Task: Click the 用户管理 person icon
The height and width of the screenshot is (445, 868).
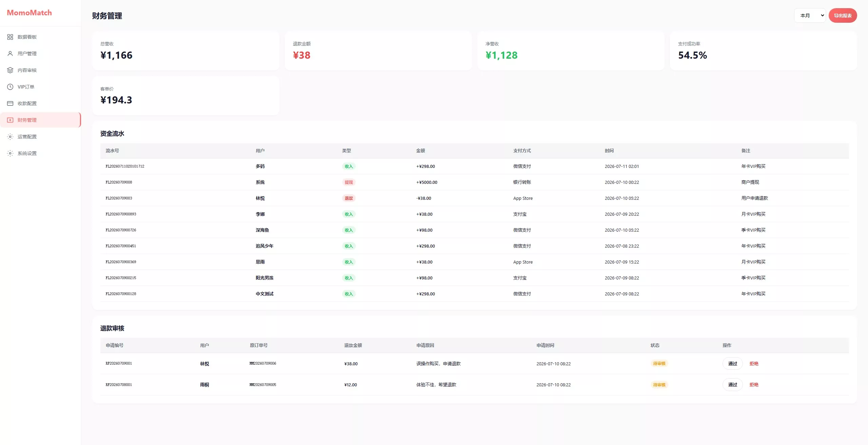Action: [x=10, y=54]
